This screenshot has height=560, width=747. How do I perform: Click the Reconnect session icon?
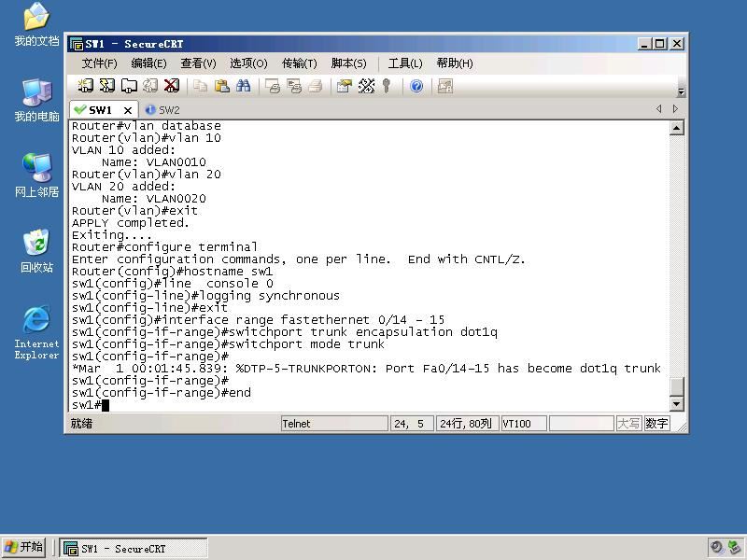point(150,86)
